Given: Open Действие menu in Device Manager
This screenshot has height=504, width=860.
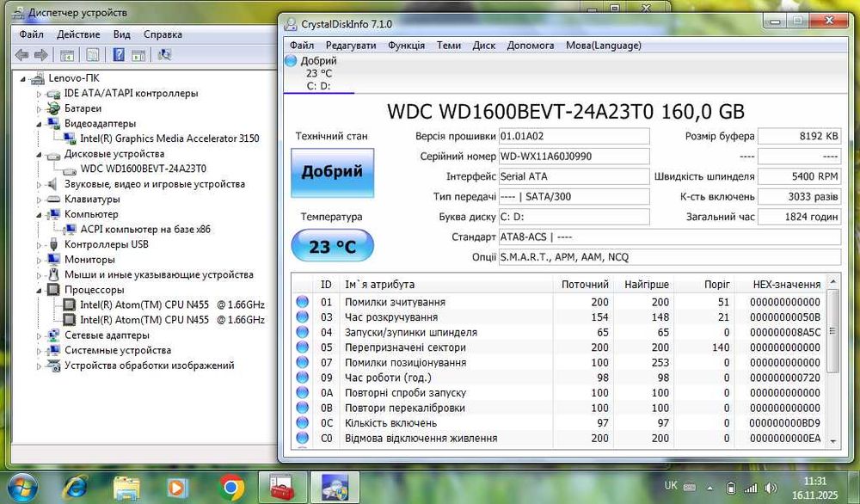Looking at the screenshot, I should click(78, 34).
